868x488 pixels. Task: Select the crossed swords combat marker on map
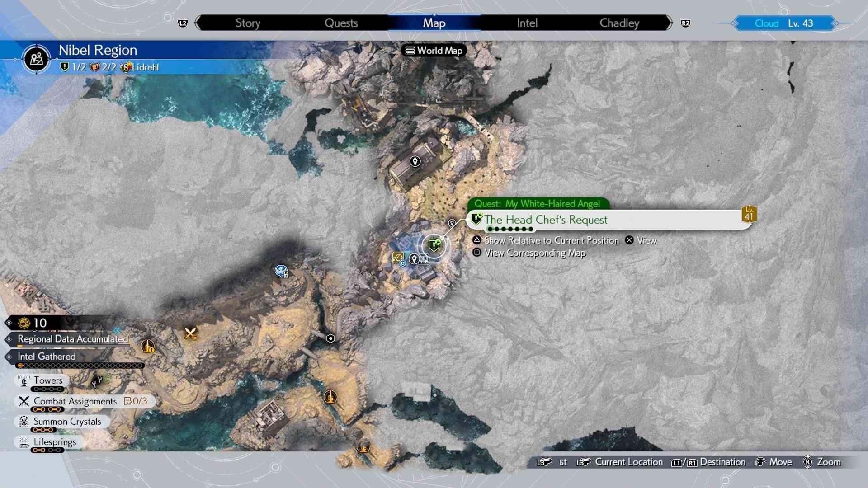click(190, 334)
